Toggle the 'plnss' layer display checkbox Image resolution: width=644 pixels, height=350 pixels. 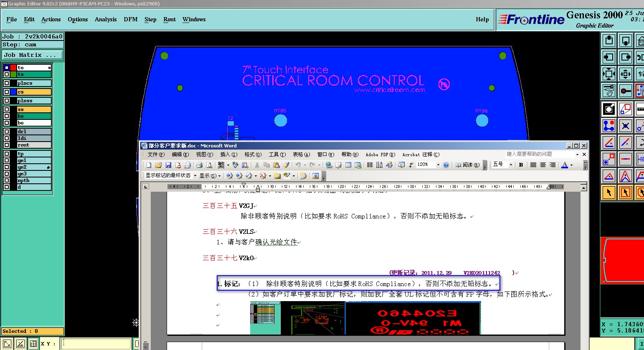tap(7, 101)
